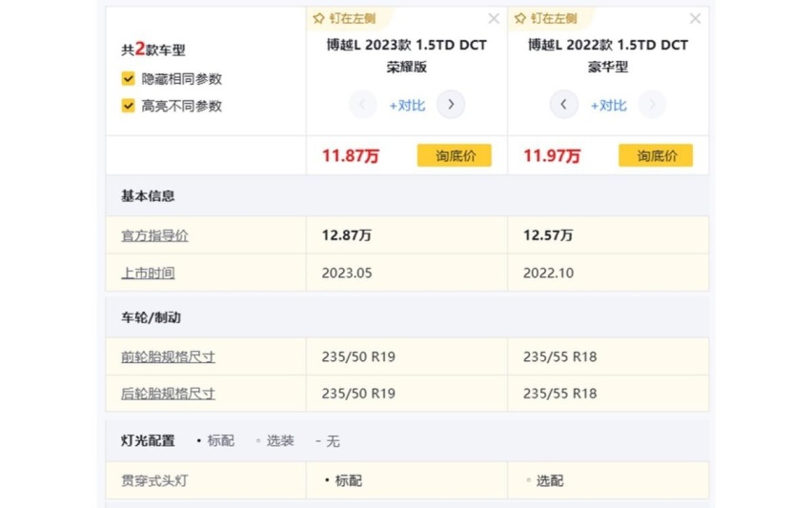Remove 博越L 2022款 column with X
This screenshot has width=812, height=508.
coord(695,19)
